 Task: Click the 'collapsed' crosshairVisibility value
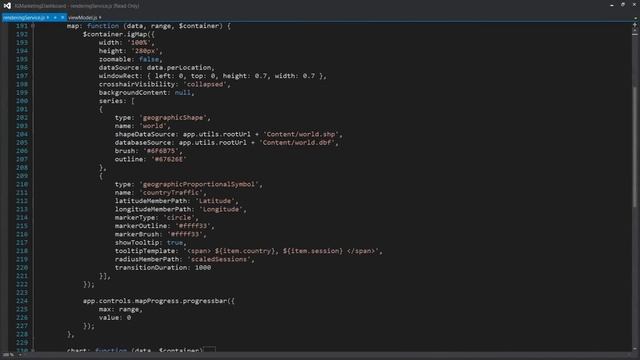pos(205,84)
